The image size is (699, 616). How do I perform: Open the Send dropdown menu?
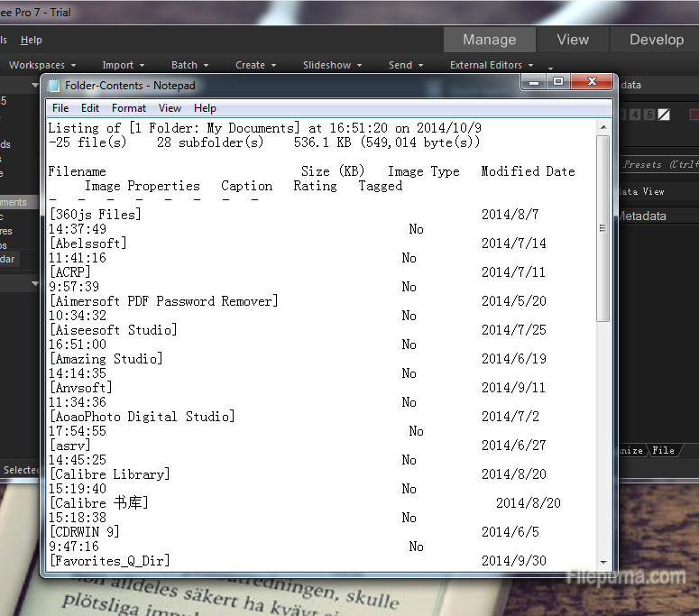(405, 65)
